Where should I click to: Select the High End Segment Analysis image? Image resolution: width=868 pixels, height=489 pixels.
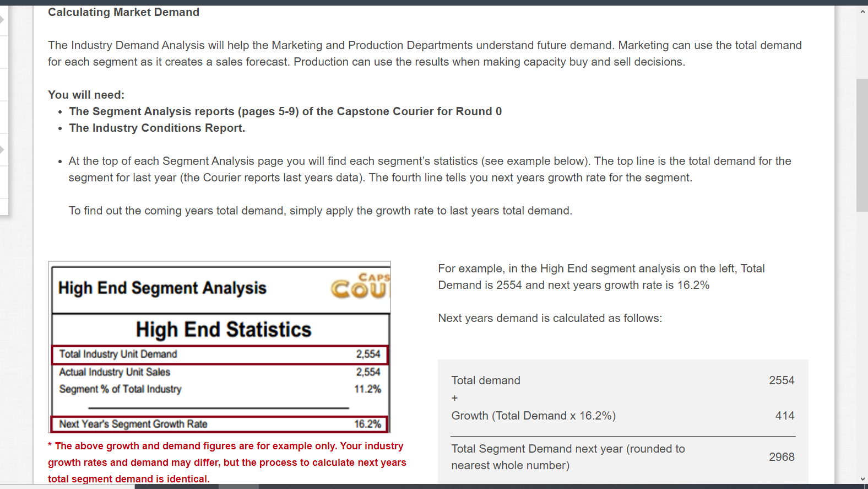click(x=219, y=346)
